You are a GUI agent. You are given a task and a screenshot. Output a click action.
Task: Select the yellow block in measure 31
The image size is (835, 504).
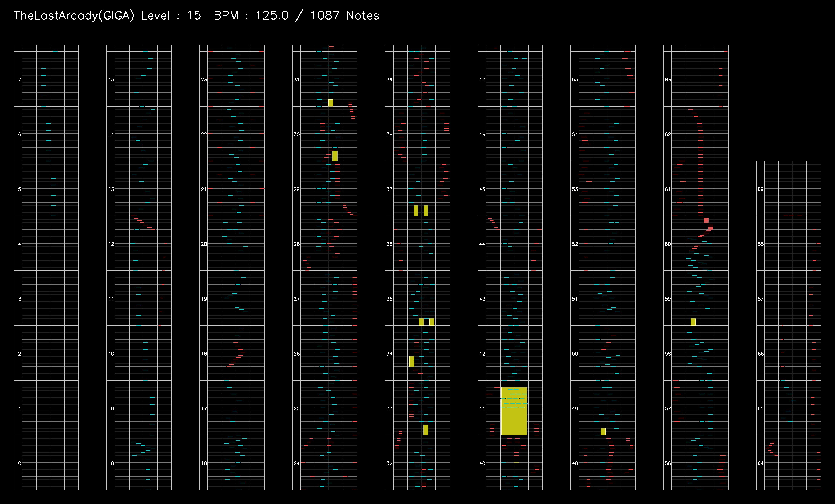(331, 103)
